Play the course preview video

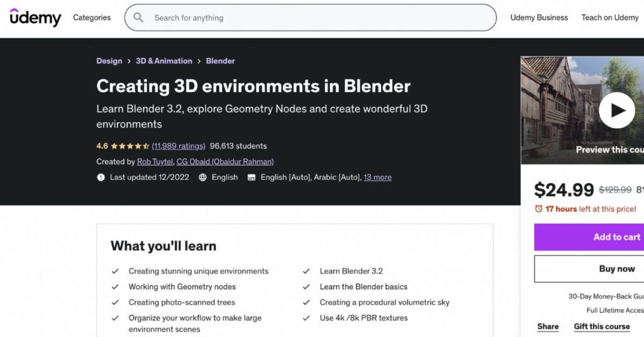pyautogui.click(x=617, y=111)
